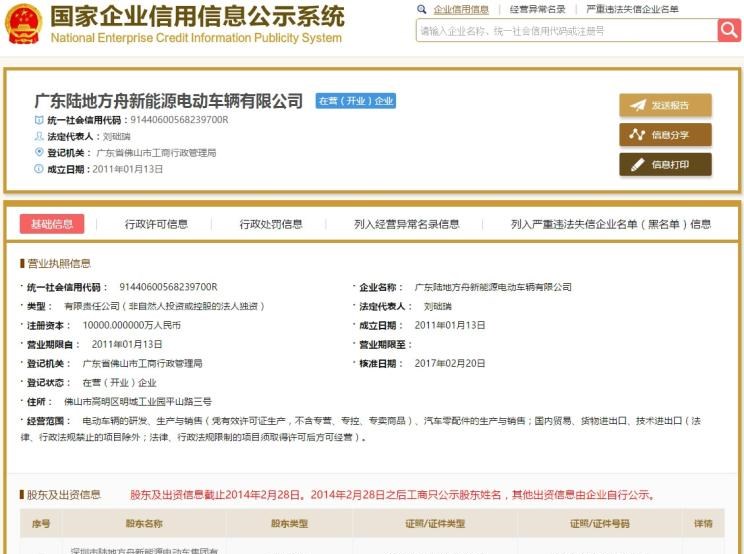
Task: Click the 信息分享 button
Action: coord(665,135)
